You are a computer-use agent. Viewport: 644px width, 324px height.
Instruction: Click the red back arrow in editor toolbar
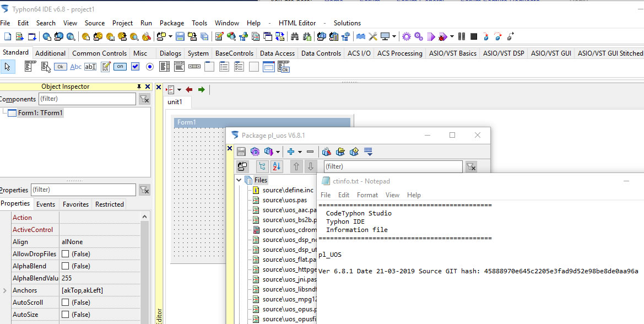click(x=189, y=89)
